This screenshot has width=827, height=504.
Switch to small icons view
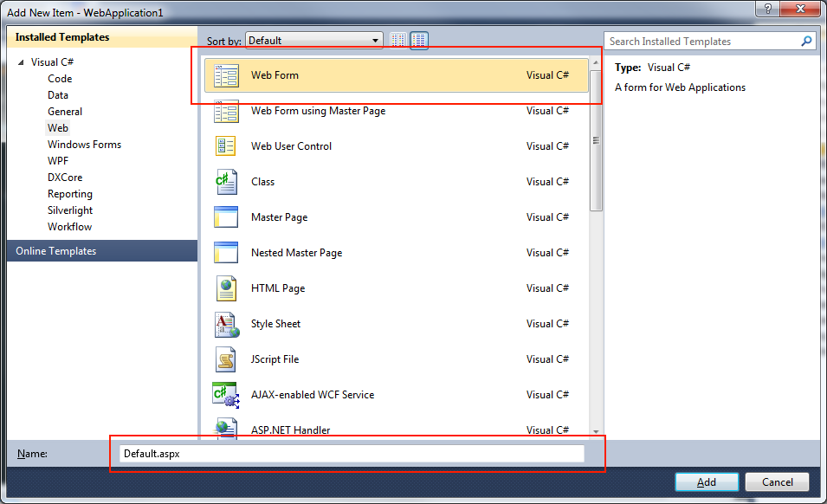point(398,40)
